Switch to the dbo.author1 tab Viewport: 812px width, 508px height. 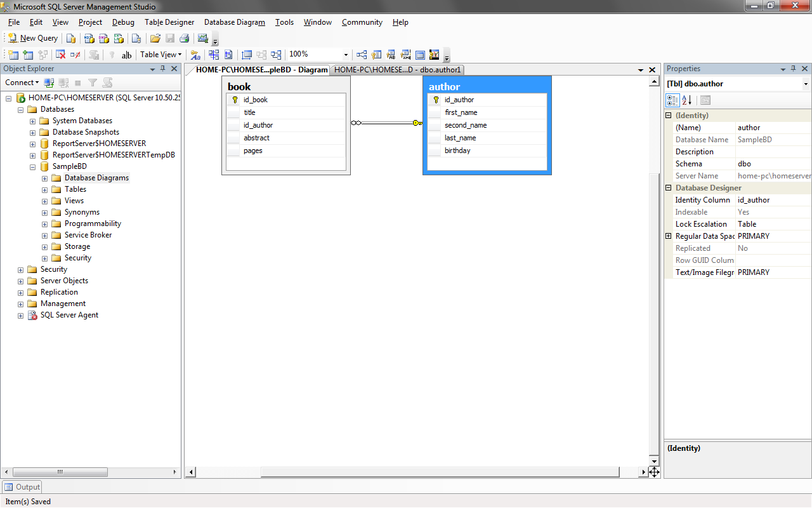pos(398,70)
